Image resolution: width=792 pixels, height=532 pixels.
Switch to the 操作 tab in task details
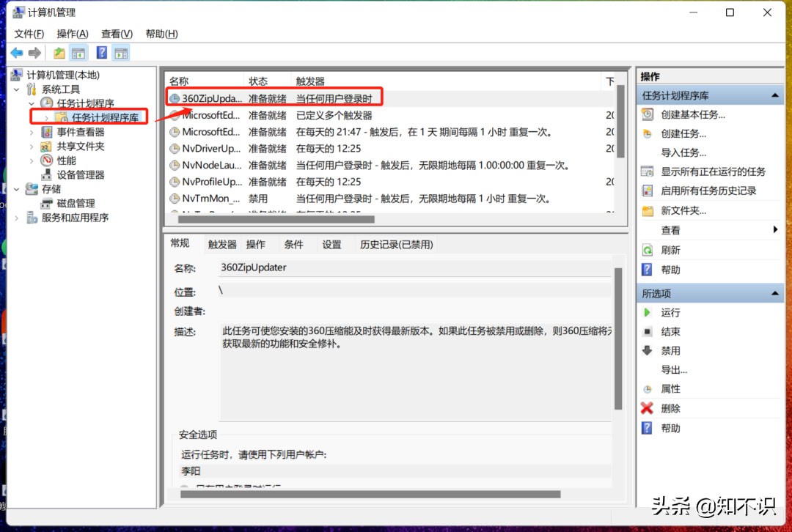pos(256,244)
